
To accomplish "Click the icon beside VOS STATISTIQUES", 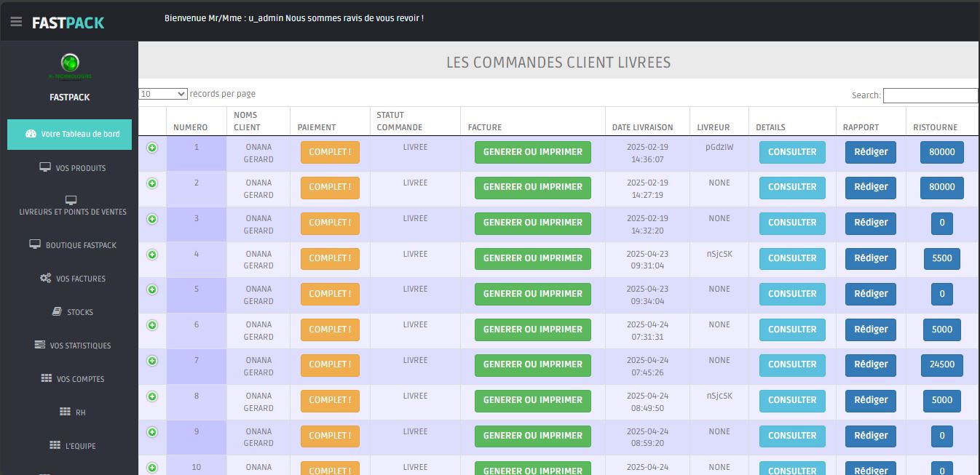I will point(40,345).
